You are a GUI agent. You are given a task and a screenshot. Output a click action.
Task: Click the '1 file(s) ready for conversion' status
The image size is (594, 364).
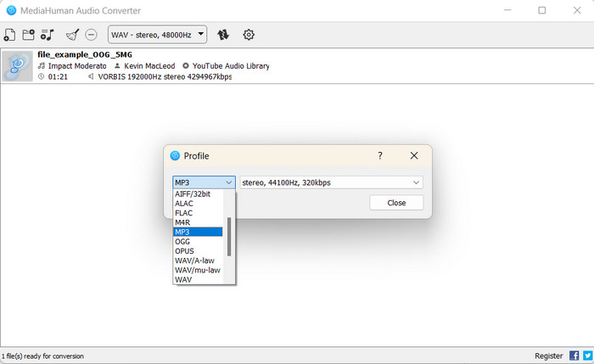click(x=42, y=356)
